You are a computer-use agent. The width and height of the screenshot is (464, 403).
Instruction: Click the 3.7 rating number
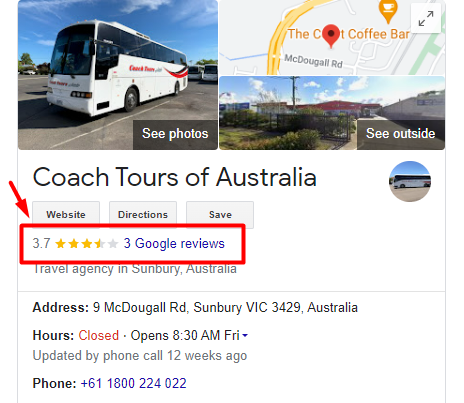coord(41,244)
